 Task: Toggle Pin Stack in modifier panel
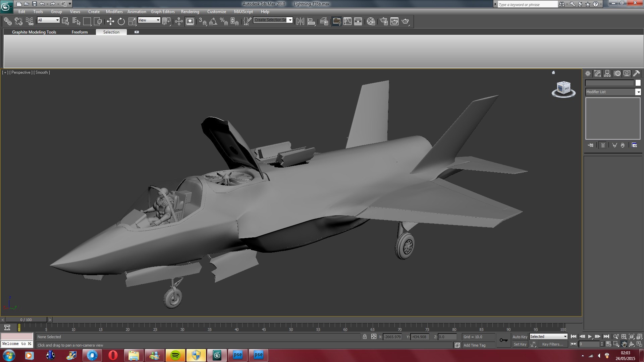591,145
